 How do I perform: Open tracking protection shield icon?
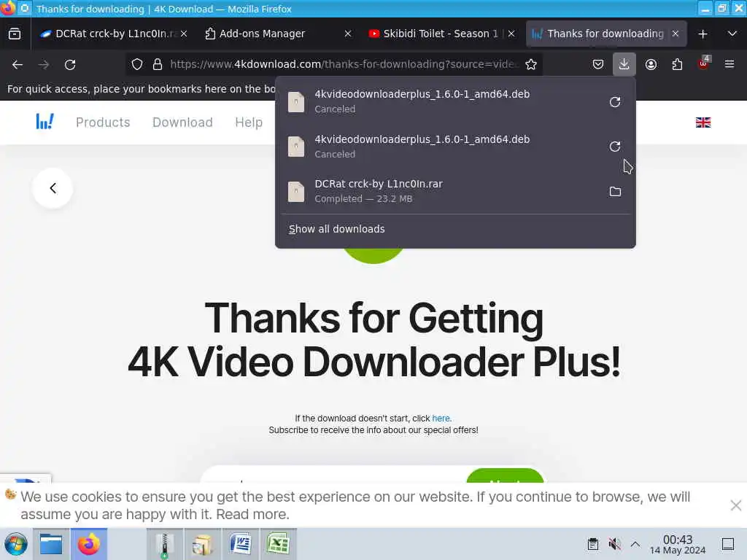(x=136, y=64)
